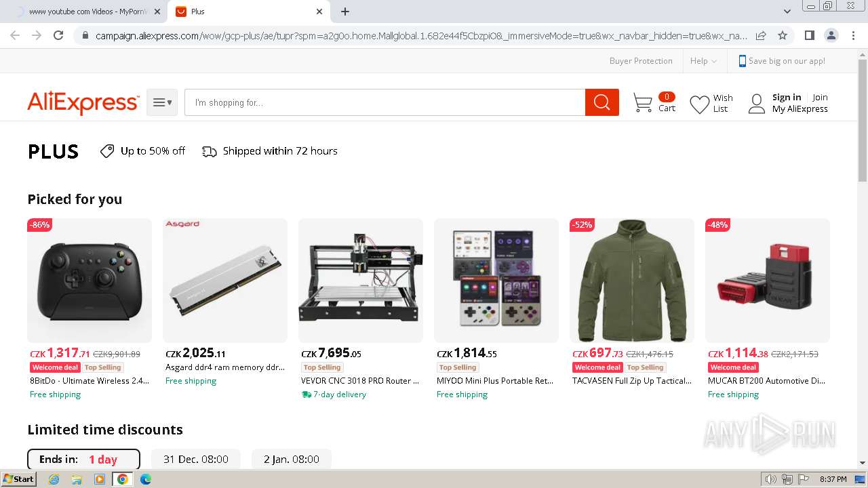This screenshot has height=488, width=868.
Task: Open a new browser tab
Action: point(345,12)
